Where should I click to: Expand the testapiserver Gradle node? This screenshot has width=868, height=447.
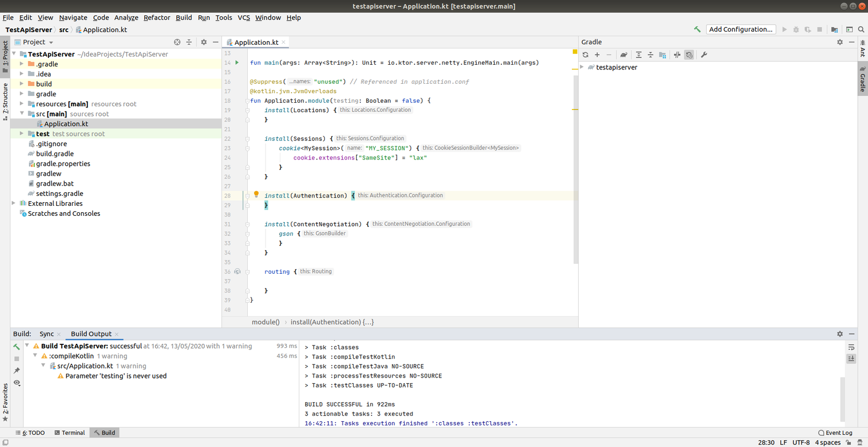582,67
